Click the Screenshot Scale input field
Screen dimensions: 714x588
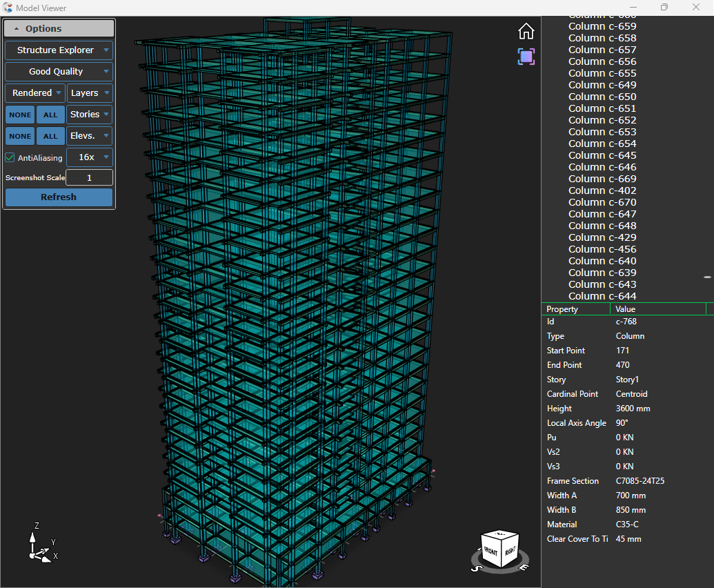point(89,178)
